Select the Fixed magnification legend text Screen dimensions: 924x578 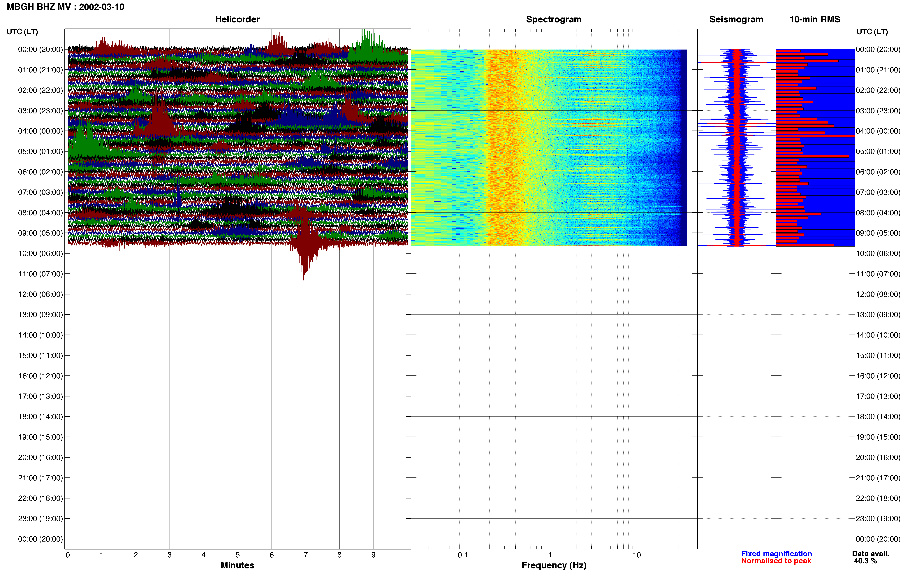(x=777, y=554)
